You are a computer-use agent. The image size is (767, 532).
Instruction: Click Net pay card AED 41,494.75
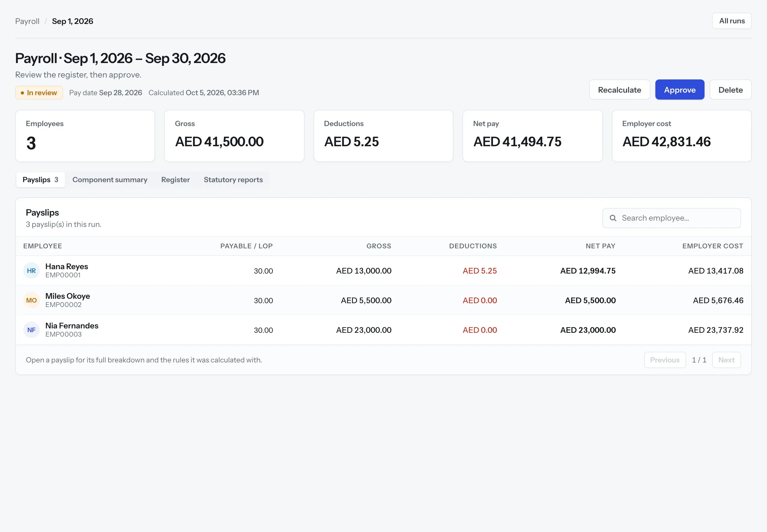(532, 136)
